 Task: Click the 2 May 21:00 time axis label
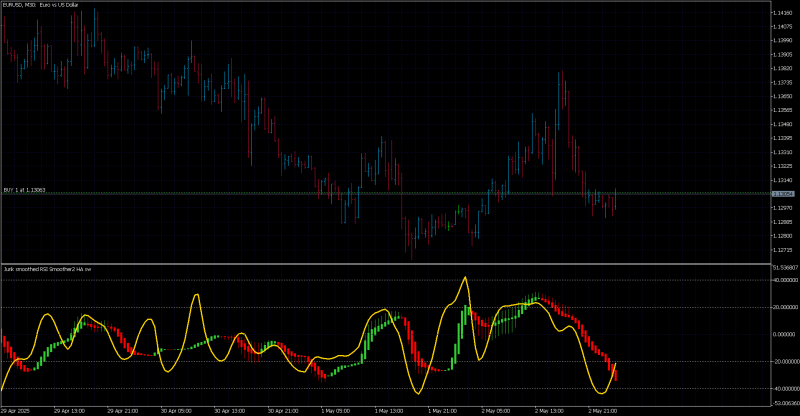click(x=603, y=410)
